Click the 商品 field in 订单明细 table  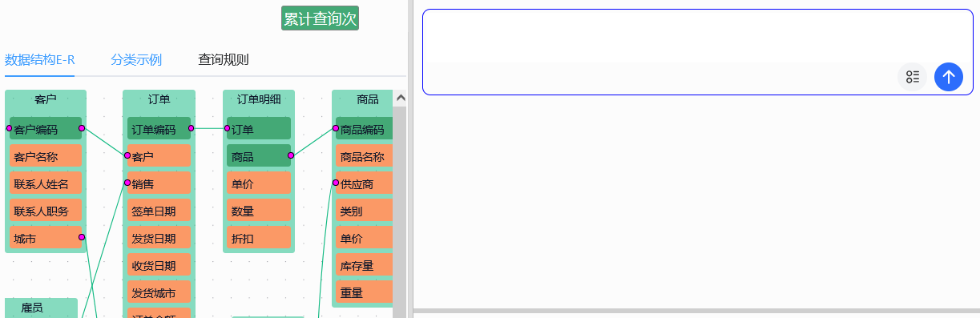pyautogui.click(x=259, y=155)
